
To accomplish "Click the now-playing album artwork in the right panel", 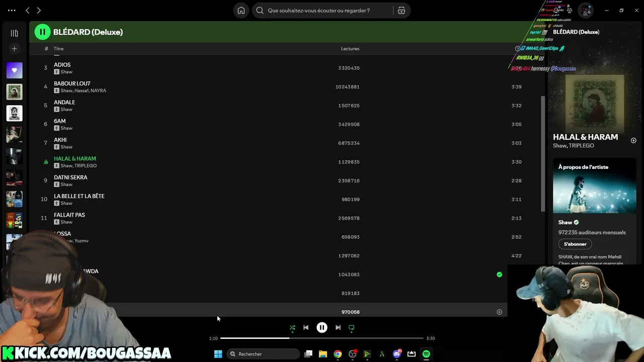I will click(x=595, y=104).
